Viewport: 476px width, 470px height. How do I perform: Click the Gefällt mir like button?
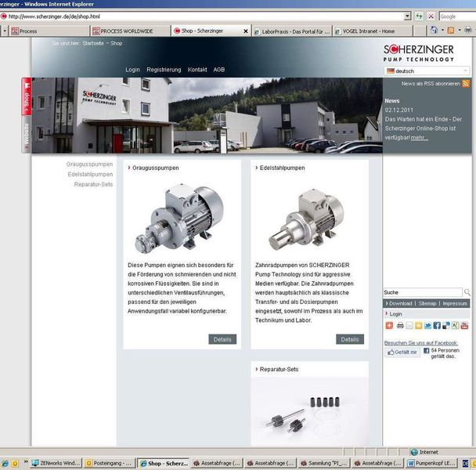[x=402, y=352]
